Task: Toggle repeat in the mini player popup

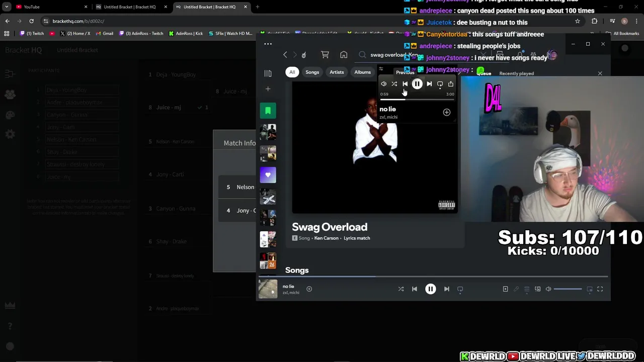Action: coord(440,84)
